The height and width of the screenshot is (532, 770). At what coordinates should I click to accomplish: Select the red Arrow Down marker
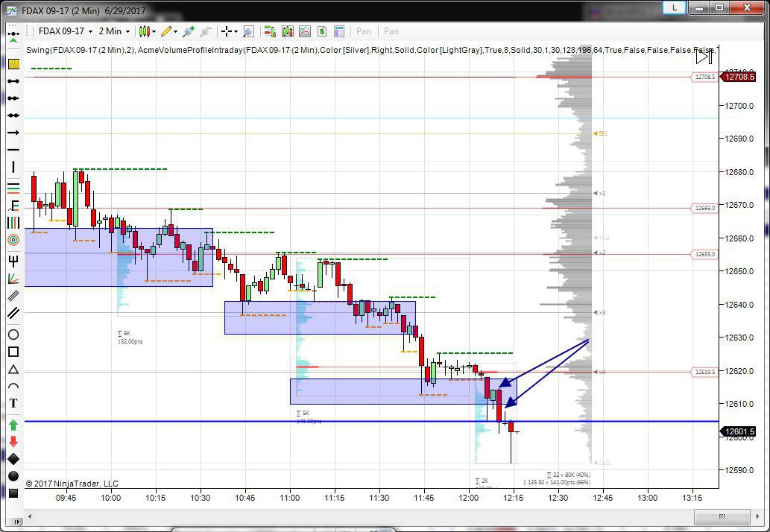(13, 441)
